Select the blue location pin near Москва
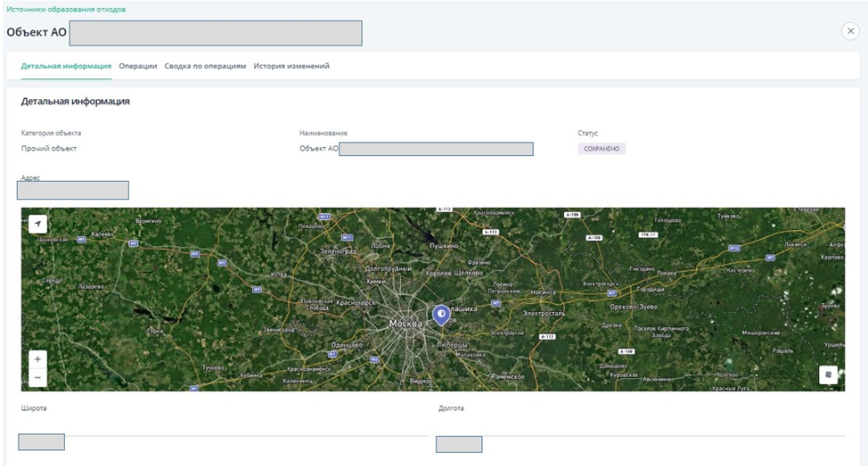Image resolution: width=868 pixels, height=468 pixels. pyautogui.click(x=440, y=315)
